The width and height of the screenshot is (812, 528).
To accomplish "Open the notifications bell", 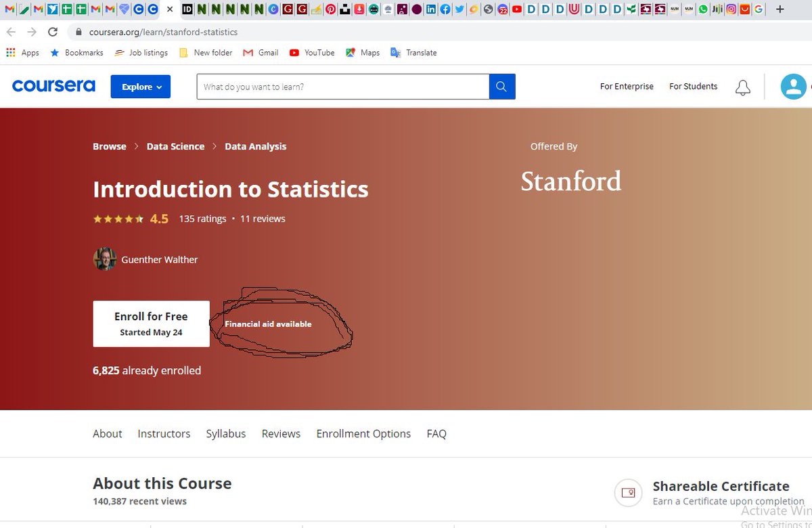I will tap(742, 87).
